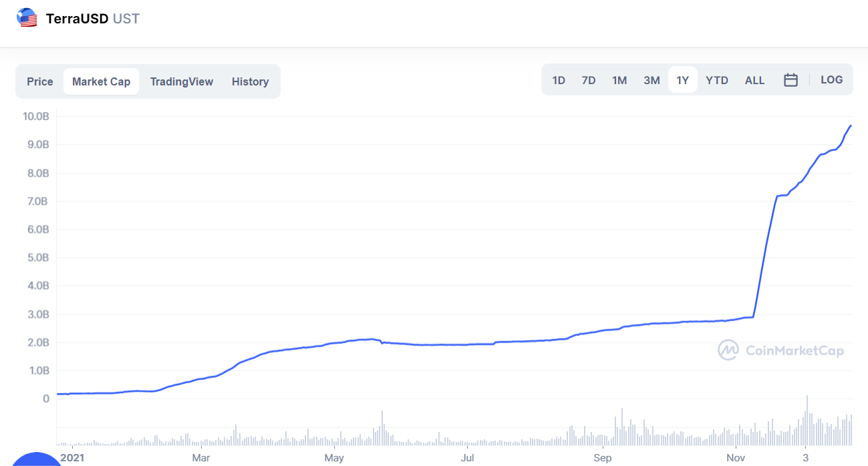Click the TerraUSD coin name heading
This screenshot has width=868, height=466.
(x=78, y=19)
